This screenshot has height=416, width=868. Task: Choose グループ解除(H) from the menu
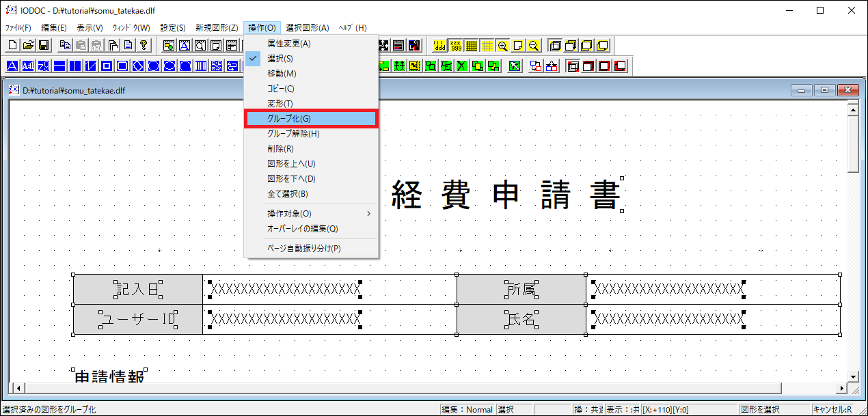tap(311, 134)
